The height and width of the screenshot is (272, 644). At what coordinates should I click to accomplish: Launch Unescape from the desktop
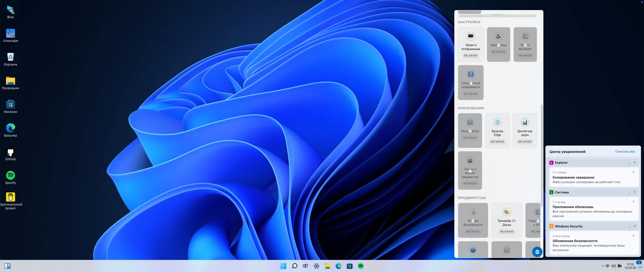10,34
